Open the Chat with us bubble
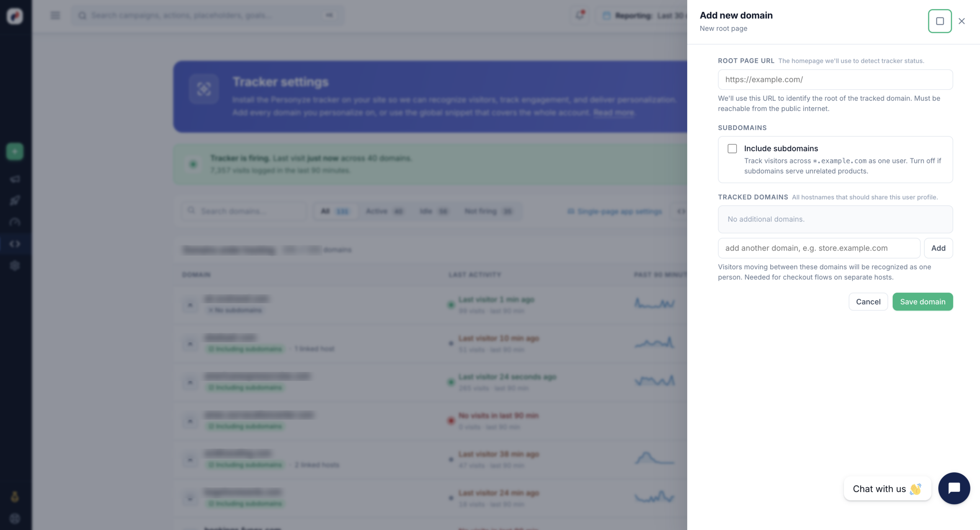The height and width of the screenshot is (530, 980). click(x=887, y=489)
